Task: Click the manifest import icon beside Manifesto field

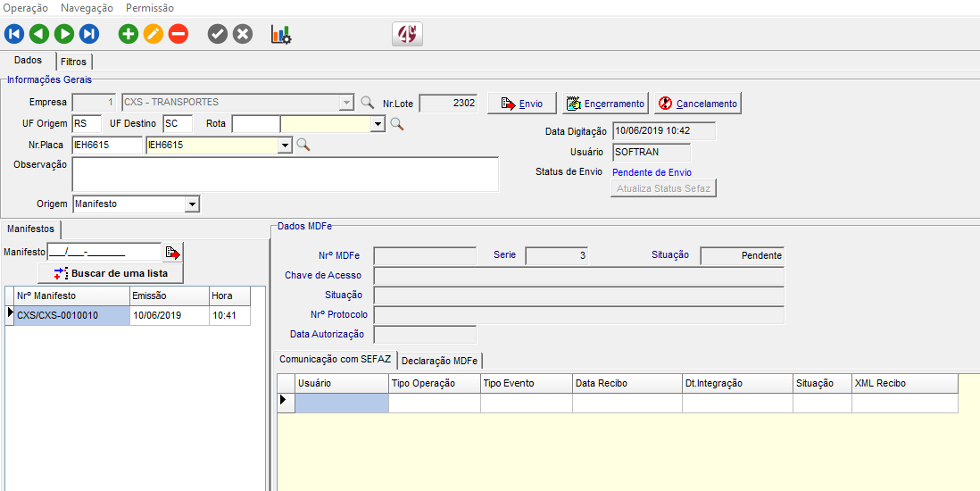Action: click(172, 253)
